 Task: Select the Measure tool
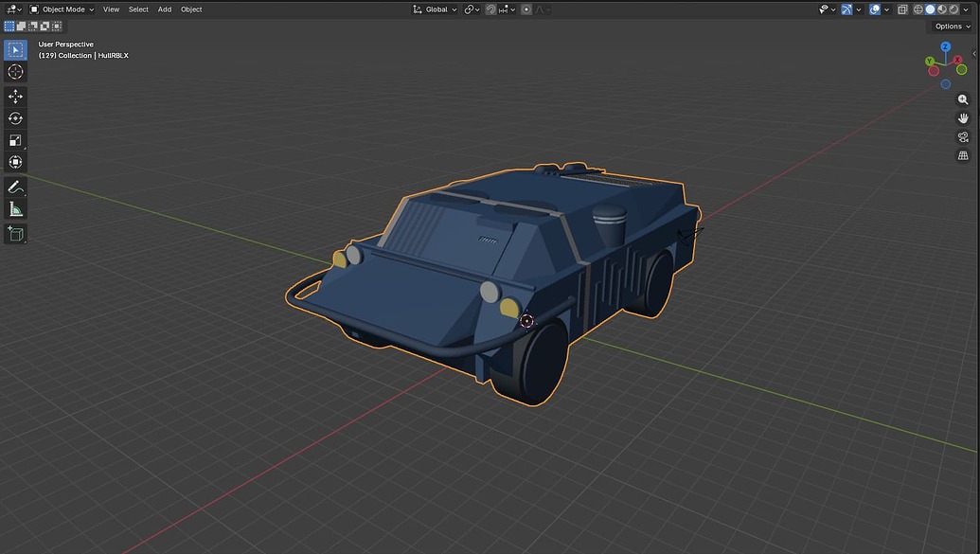click(x=16, y=209)
